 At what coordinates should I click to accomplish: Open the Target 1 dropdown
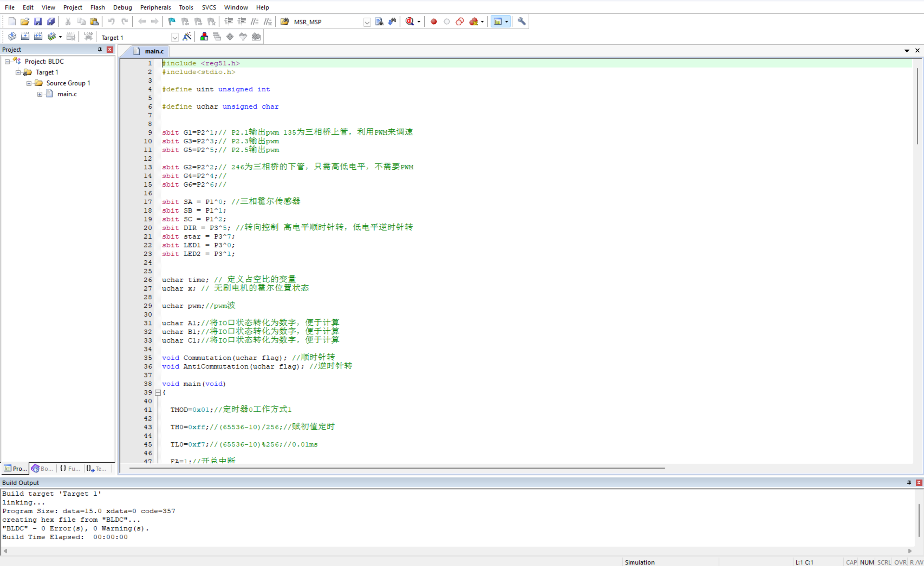click(x=175, y=38)
